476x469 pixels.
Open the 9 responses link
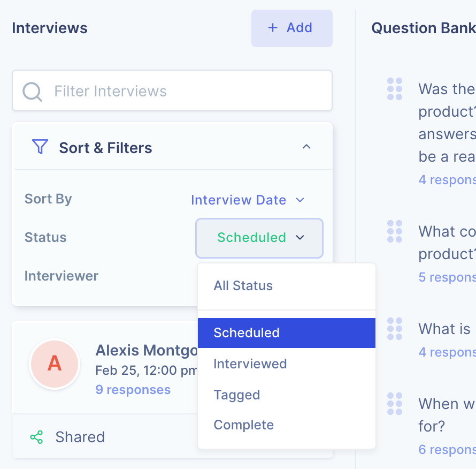133,390
